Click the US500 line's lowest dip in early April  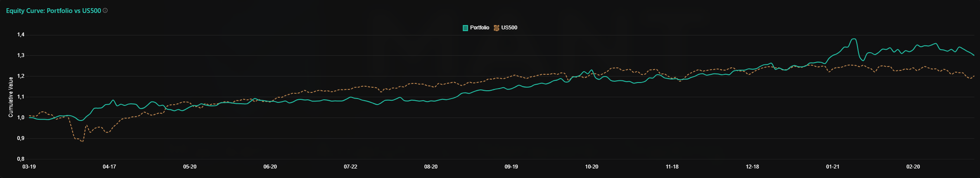(82, 141)
